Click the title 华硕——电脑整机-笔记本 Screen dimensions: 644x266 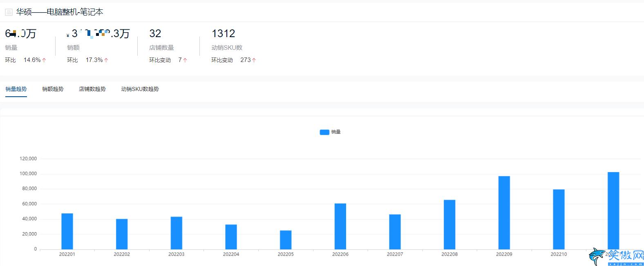click(x=60, y=12)
